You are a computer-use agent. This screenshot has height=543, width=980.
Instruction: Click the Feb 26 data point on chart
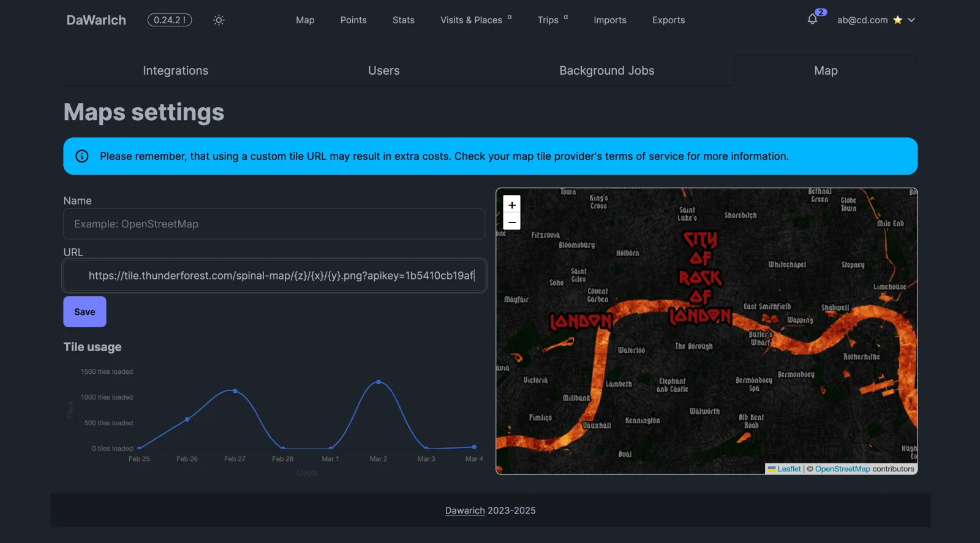click(187, 419)
